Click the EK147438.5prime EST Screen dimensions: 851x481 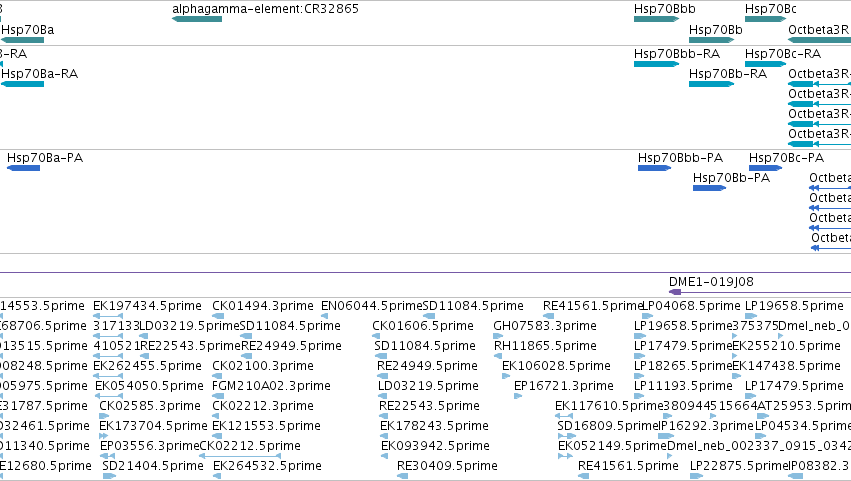[738, 376]
